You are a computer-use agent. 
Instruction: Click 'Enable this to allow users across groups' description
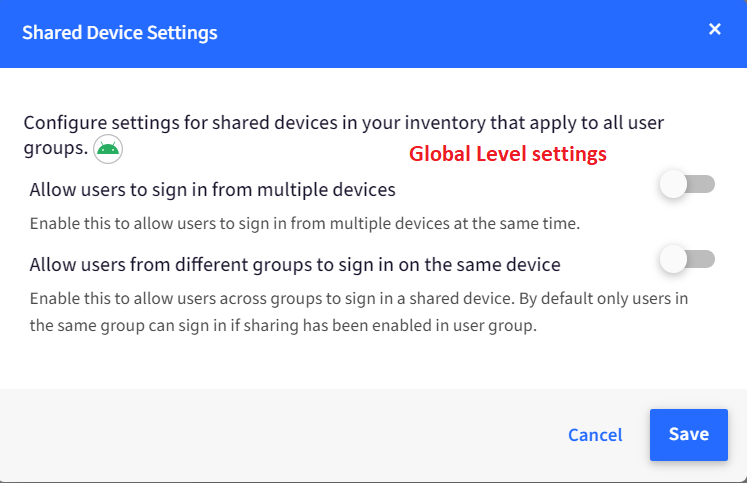point(359,312)
